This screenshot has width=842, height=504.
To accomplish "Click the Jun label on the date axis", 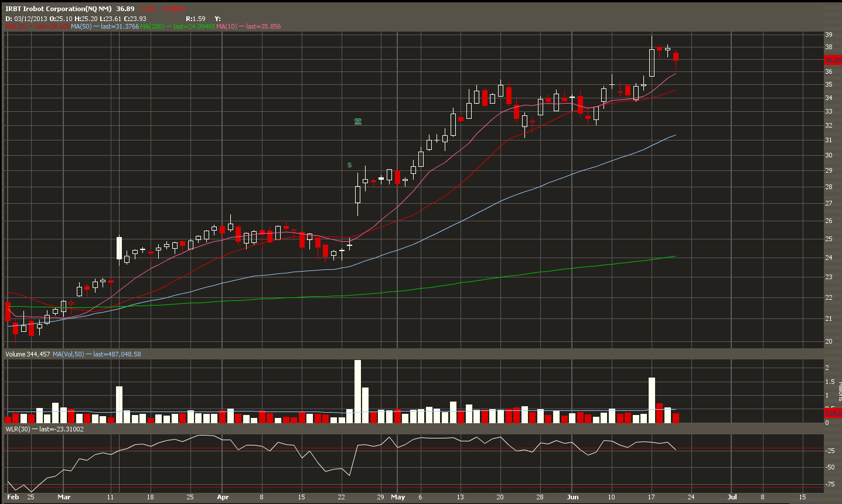I will pyautogui.click(x=572, y=497).
